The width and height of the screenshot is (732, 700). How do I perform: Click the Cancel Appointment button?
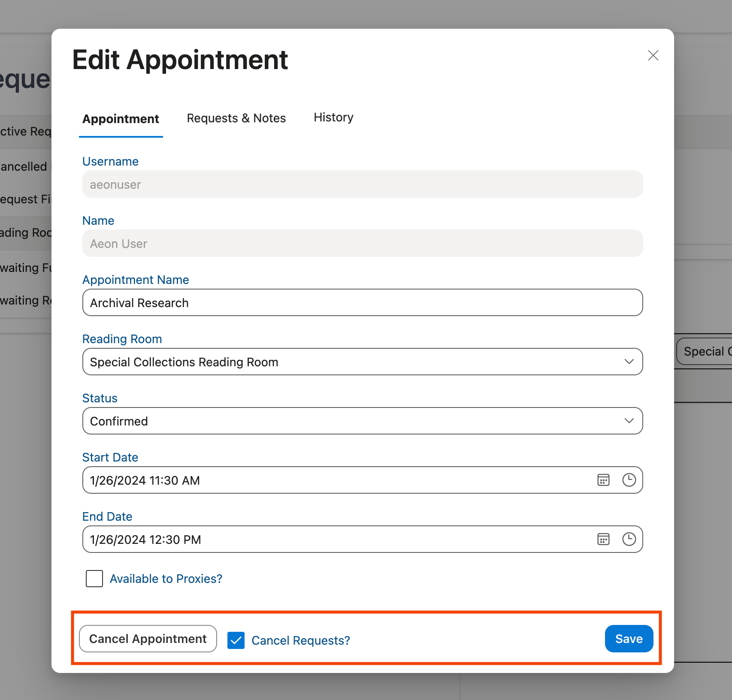pos(148,639)
